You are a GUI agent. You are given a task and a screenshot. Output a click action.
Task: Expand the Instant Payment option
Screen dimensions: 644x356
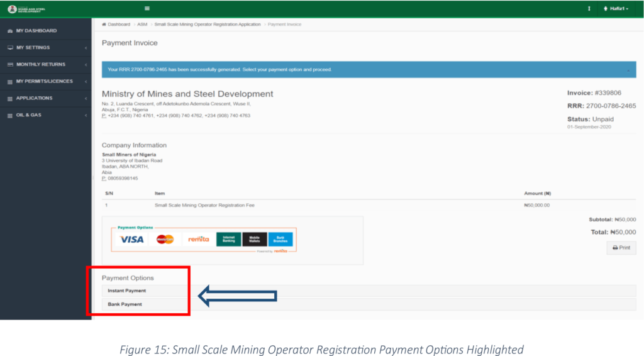pyautogui.click(x=127, y=291)
